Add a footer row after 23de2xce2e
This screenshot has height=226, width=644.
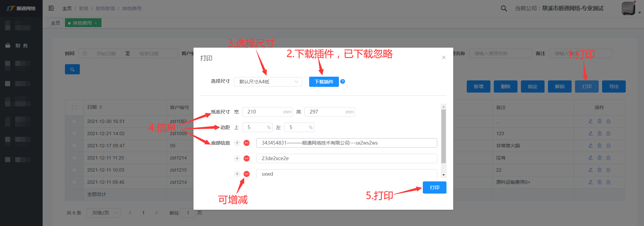point(237,158)
